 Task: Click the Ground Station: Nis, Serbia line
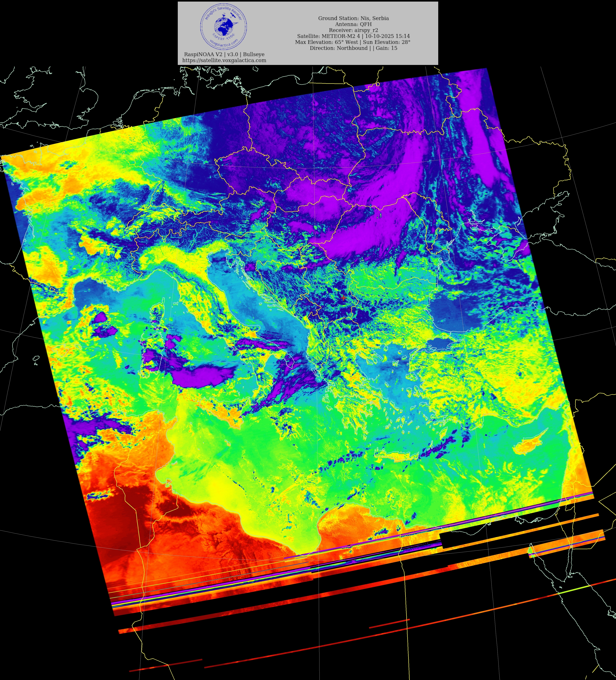click(x=353, y=18)
